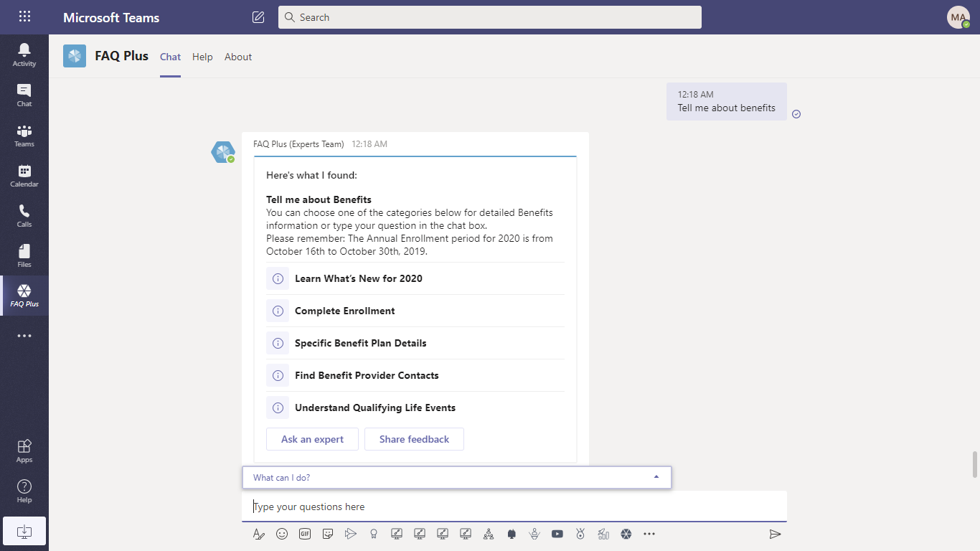This screenshot has width=980, height=551.
Task: Open more messaging extensions ellipsis
Action: (649, 534)
